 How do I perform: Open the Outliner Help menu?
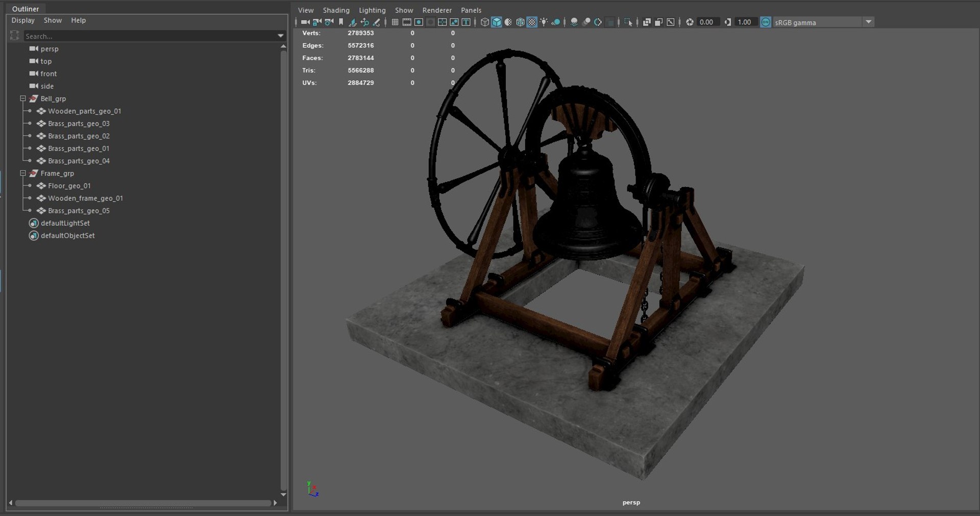coord(78,20)
